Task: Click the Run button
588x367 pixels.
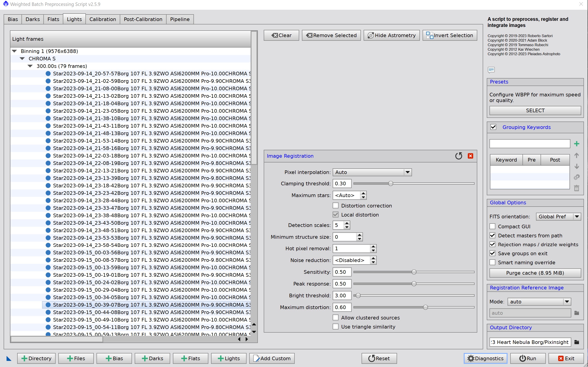Action: pyautogui.click(x=528, y=358)
